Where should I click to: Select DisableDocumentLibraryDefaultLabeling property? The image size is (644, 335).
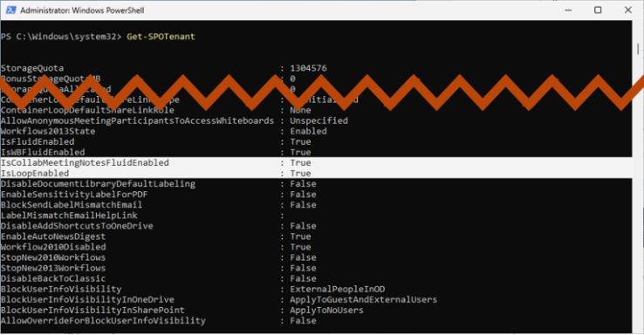coord(98,184)
